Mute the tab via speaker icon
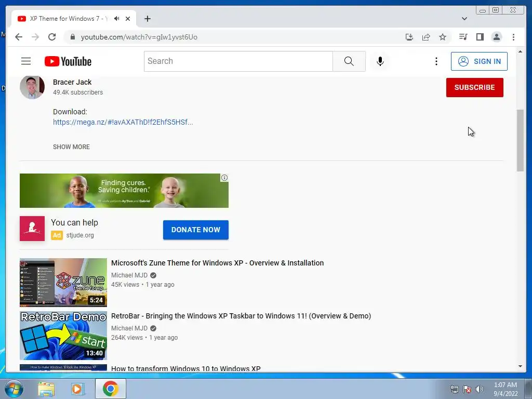Image resolution: width=532 pixels, height=399 pixels. [117, 19]
